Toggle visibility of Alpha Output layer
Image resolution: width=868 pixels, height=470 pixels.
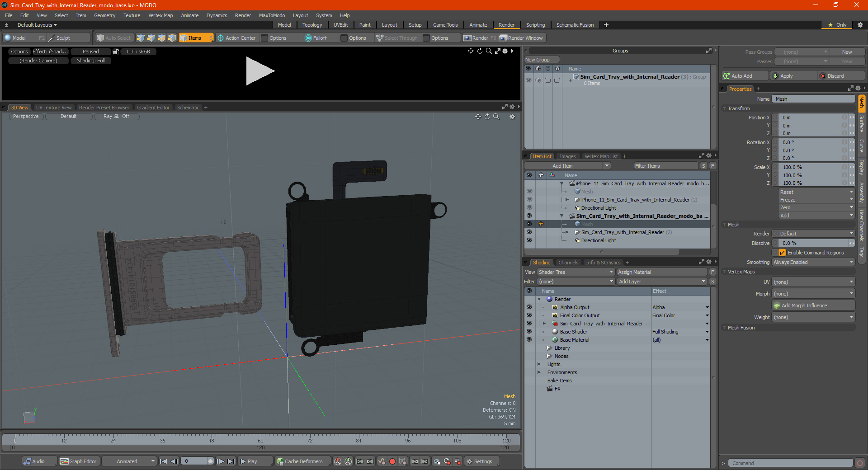pos(529,307)
